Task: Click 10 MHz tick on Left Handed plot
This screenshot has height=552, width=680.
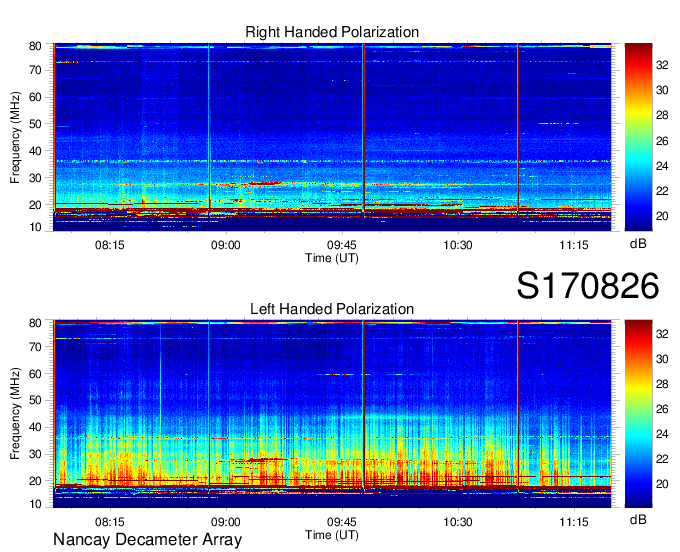Action: [x=35, y=504]
